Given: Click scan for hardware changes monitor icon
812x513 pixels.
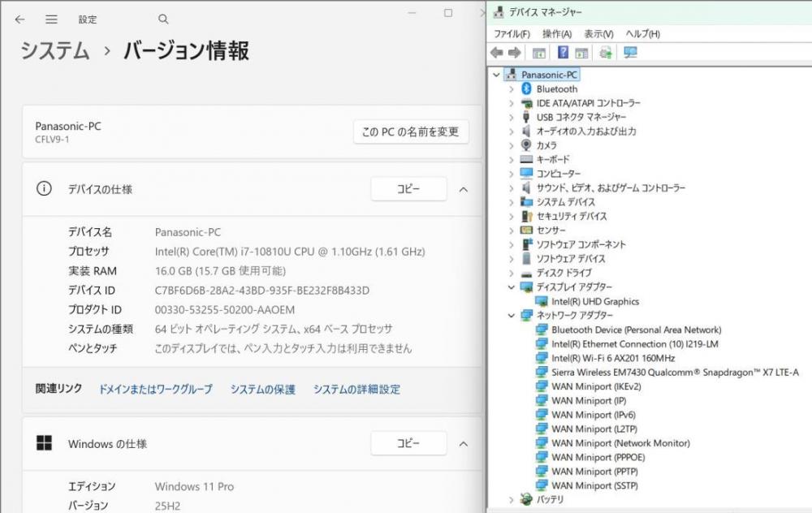Looking at the screenshot, I should pyautogui.click(x=630, y=52).
